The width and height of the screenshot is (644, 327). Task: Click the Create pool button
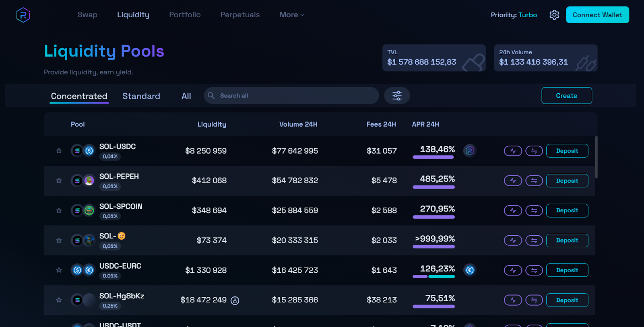click(x=567, y=96)
